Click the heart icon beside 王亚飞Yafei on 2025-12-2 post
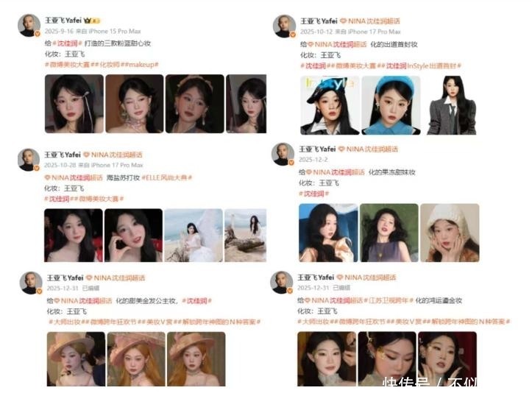 point(341,149)
